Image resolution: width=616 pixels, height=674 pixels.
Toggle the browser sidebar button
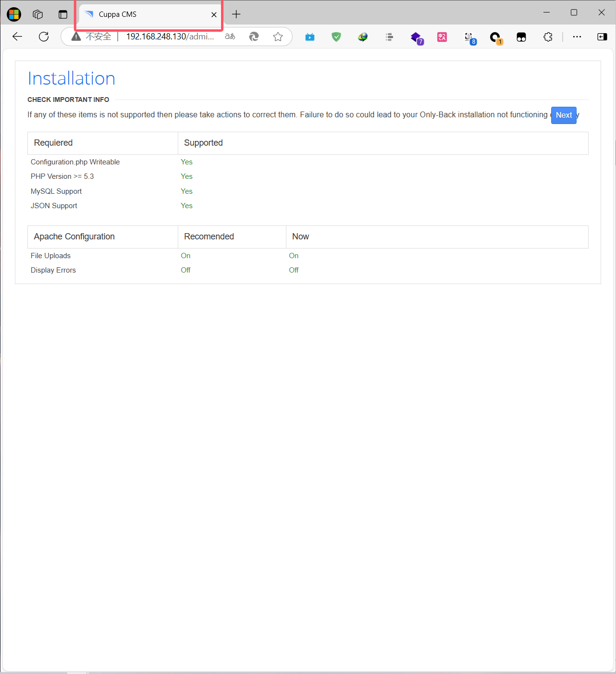[602, 37]
